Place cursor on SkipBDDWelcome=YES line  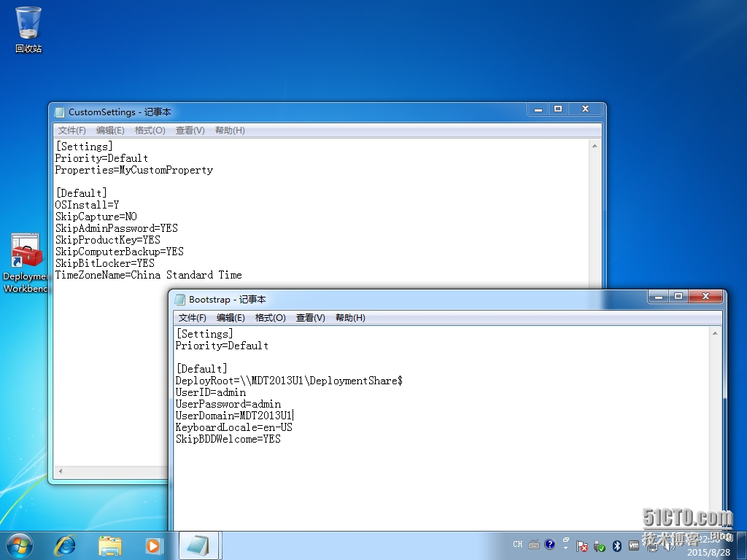coord(228,439)
